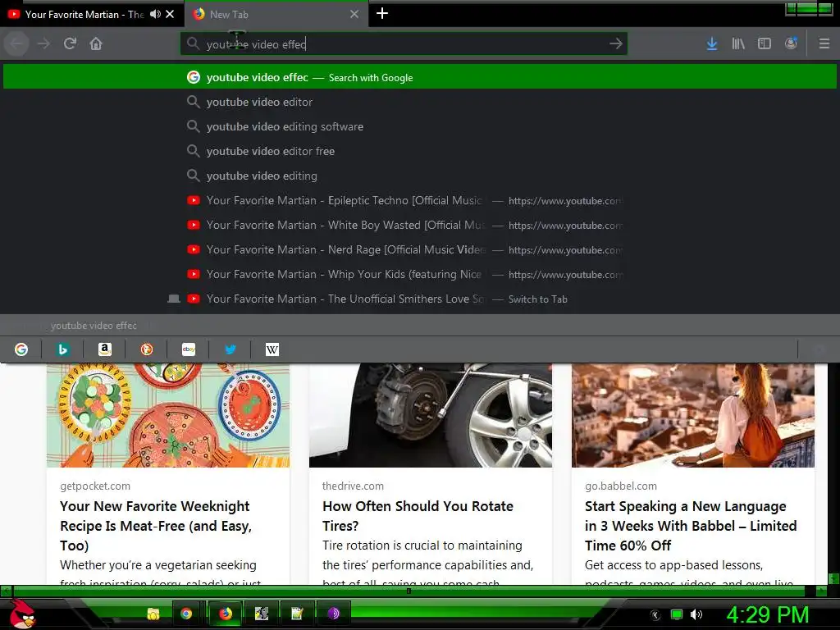Click the system tray volume icon
840x630 pixels.
[x=696, y=614]
